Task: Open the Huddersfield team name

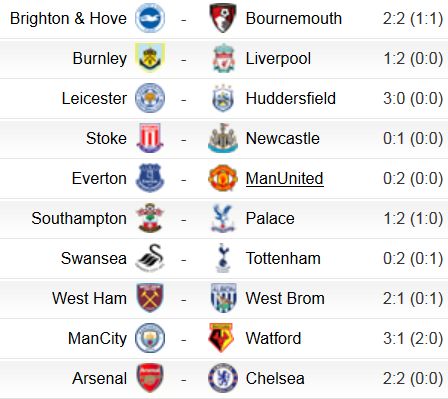Action: click(290, 98)
